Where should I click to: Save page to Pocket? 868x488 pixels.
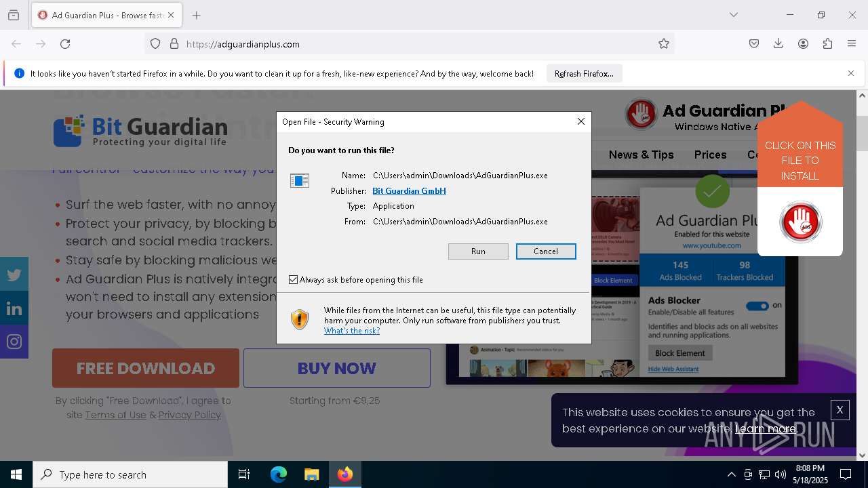tap(754, 44)
